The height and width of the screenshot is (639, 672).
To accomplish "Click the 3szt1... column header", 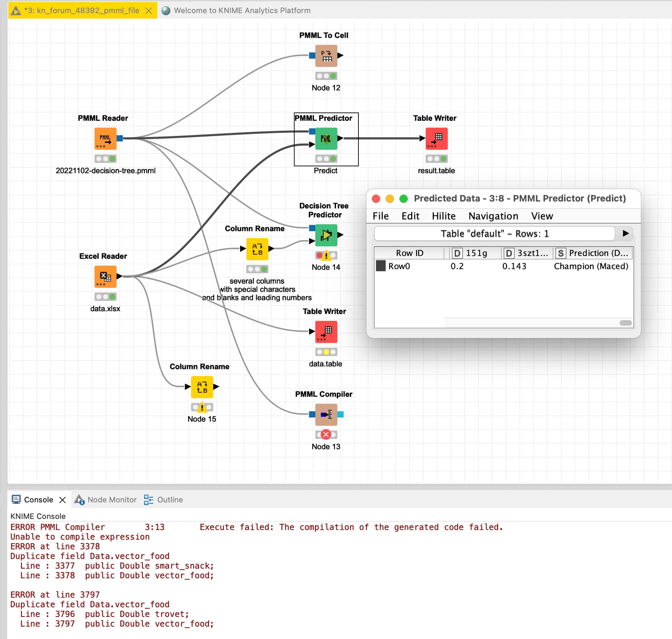I will (x=528, y=253).
